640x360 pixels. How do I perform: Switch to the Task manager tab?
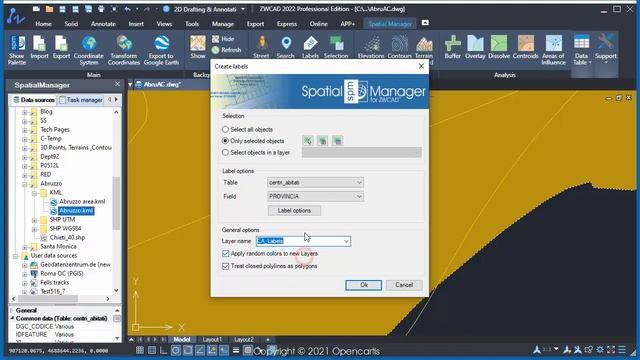pos(81,100)
